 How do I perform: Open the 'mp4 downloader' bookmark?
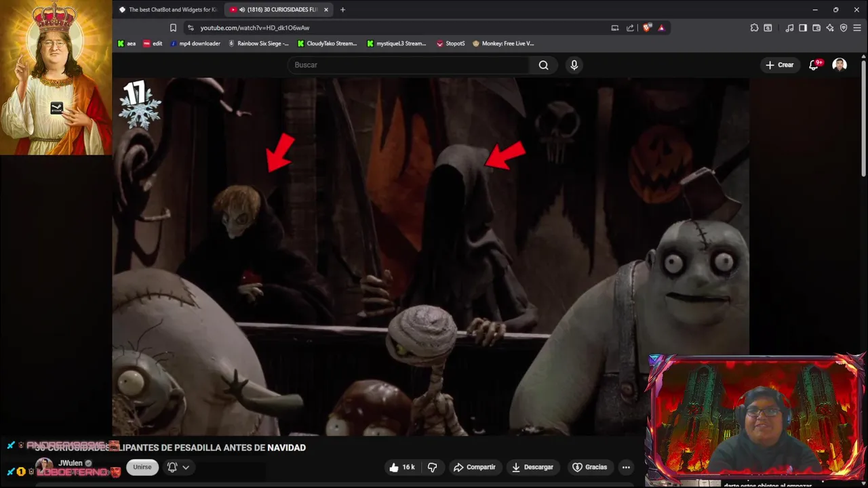tap(195, 43)
